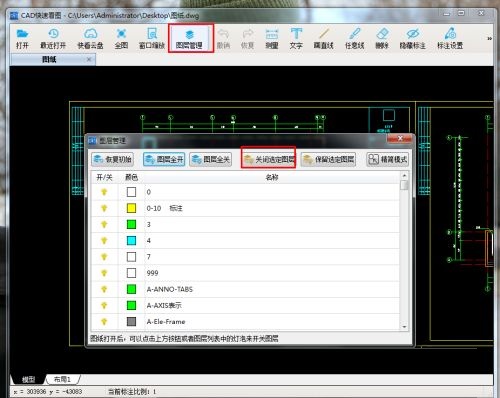500x398 pixels.
Task: Select the layer row named A-ANNO-TABS
Action: tap(246, 289)
